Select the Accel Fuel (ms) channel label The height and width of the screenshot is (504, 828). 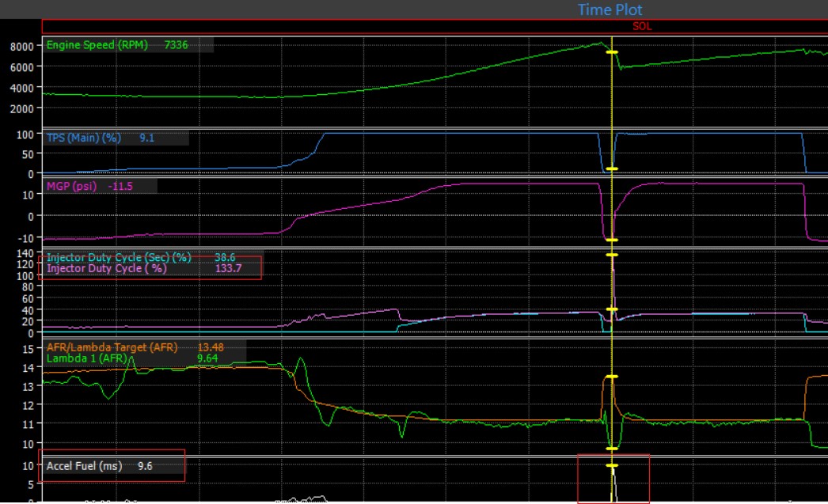84,466
